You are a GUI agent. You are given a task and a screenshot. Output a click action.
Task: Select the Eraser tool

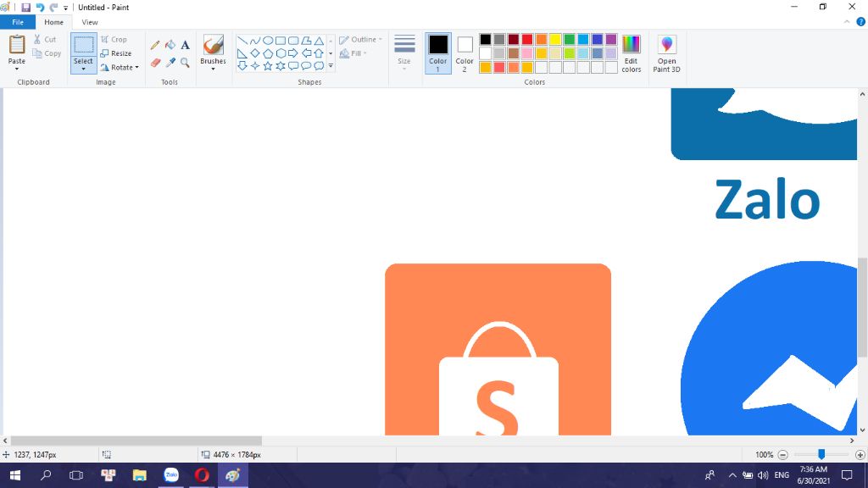155,63
